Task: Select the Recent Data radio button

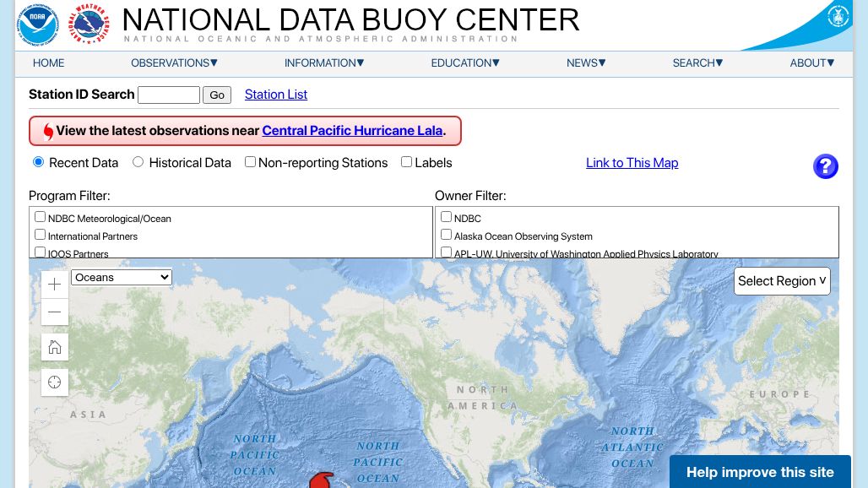Action: coord(38,162)
